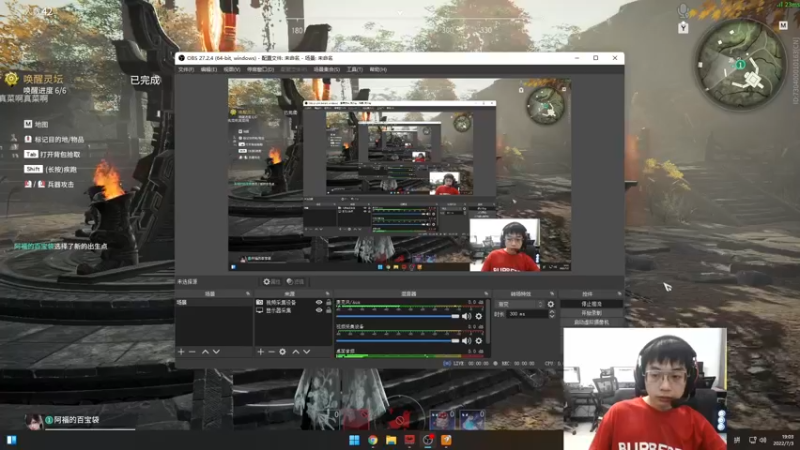Toggle visibility of 视频采集设备 source
The image size is (800, 450).
319,303
